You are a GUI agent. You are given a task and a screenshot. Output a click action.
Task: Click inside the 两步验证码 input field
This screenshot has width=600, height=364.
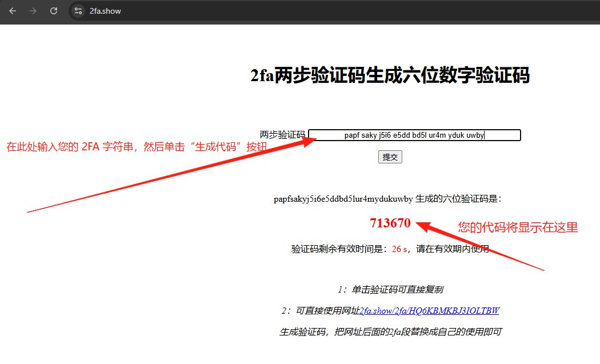coord(414,135)
